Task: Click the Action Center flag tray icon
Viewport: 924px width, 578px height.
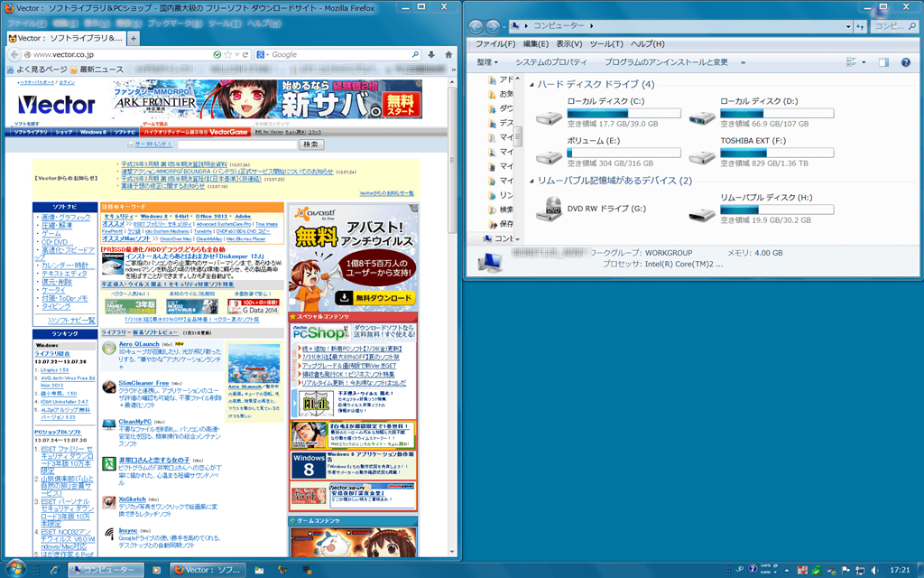Action: (x=845, y=571)
